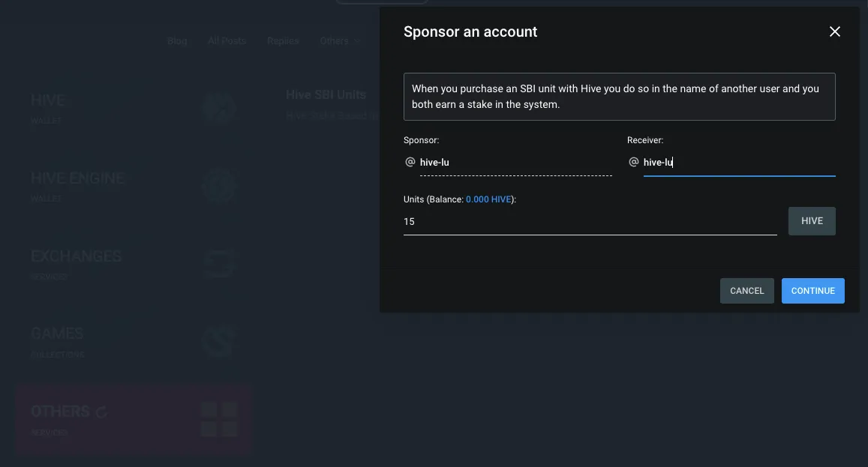Select the OTHERS Services sidebar card

coord(134,420)
